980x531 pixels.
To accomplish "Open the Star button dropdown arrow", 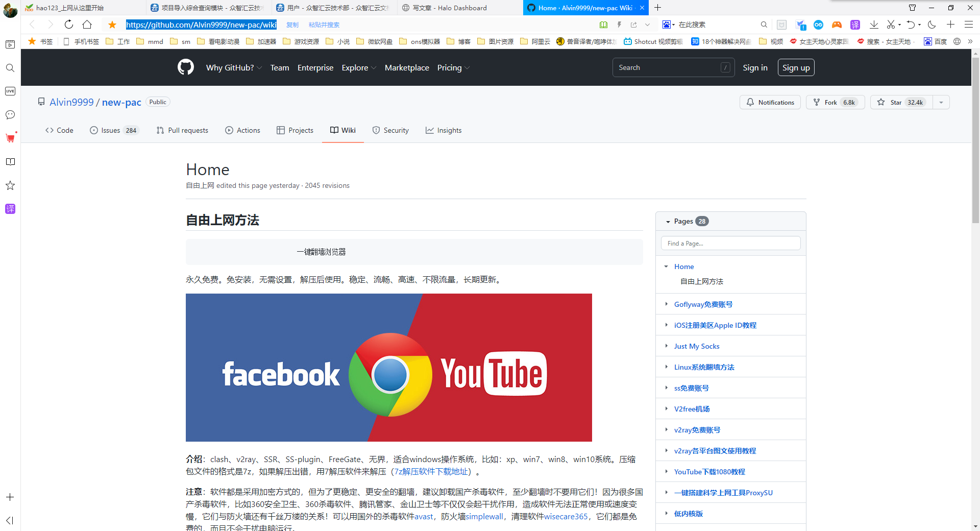I will pyautogui.click(x=941, y=102).
